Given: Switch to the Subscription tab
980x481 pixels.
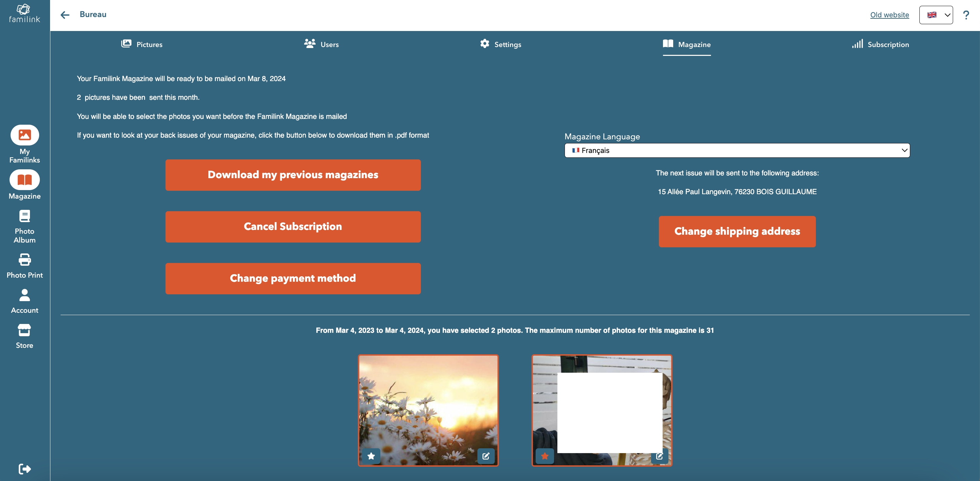Looking at the screenshot, I should click(880, 44).
